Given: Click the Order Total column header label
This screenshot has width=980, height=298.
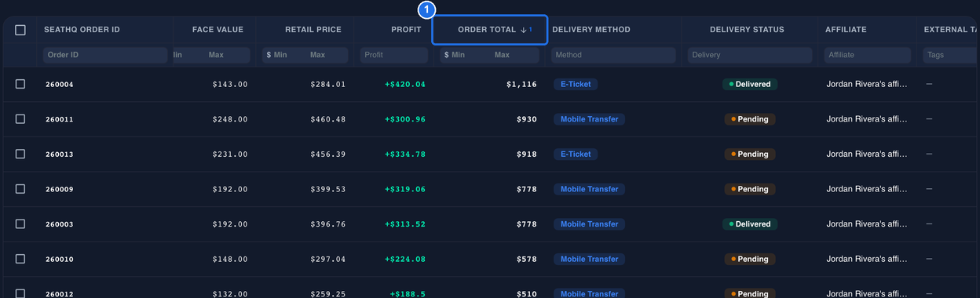Looking at the screenshot, I should pyautogui.click(x=487, y=30).
